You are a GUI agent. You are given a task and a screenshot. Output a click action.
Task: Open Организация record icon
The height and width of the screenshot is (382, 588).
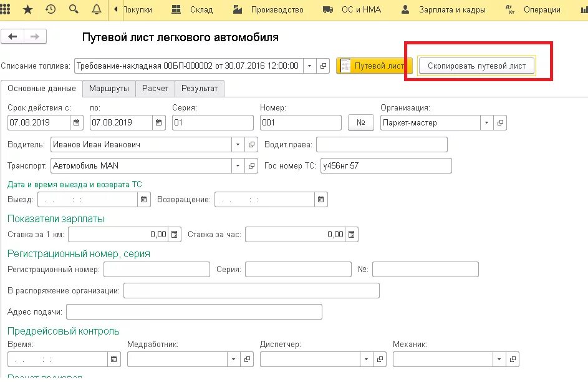coord(500,123)
